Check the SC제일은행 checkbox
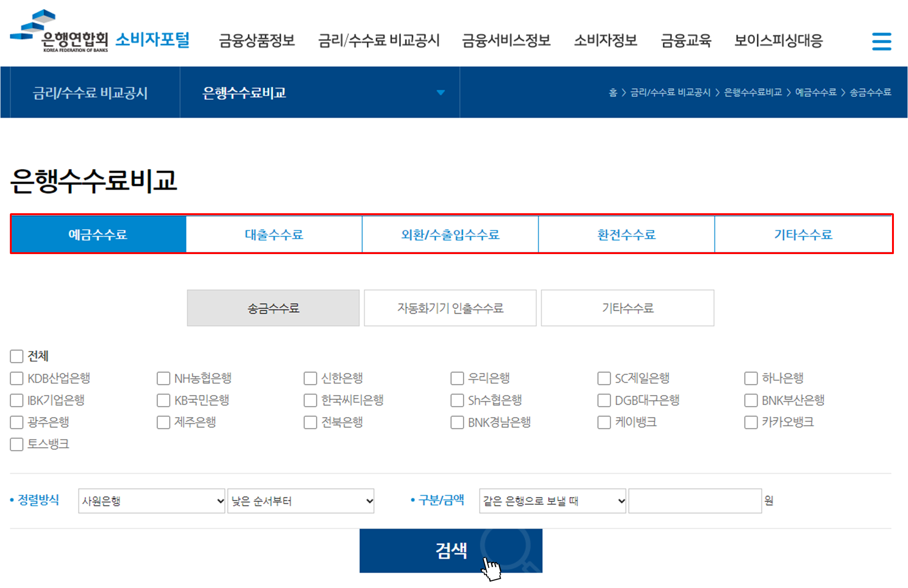 coord(604,379)
